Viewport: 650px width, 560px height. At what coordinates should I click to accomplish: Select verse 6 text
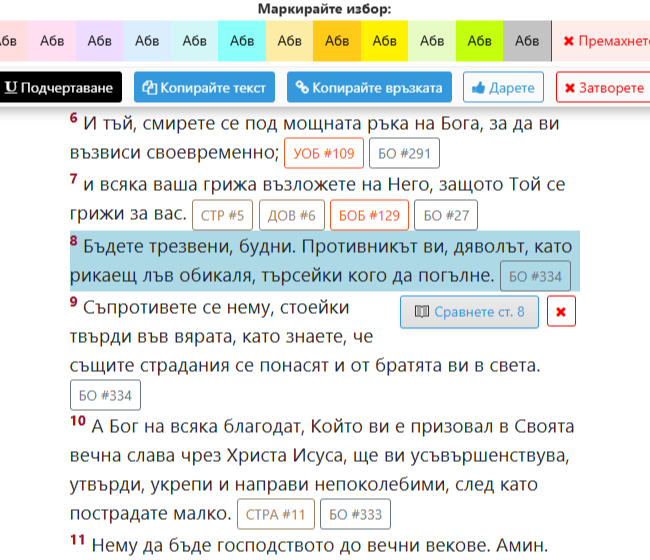click(315, 138)
